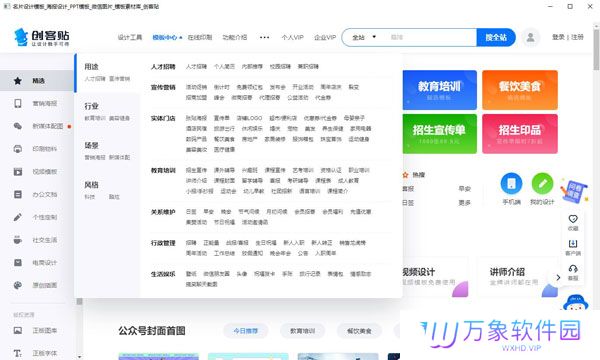Click the sidebar scroll-down arrow
Image resolution: width=600 pixels, height=360 pixels.
point(79,357)
